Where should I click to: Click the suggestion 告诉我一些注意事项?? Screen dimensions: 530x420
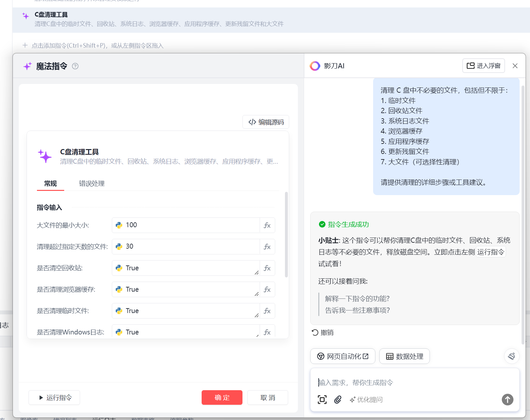pyautogui.click(x=357, y=310)
